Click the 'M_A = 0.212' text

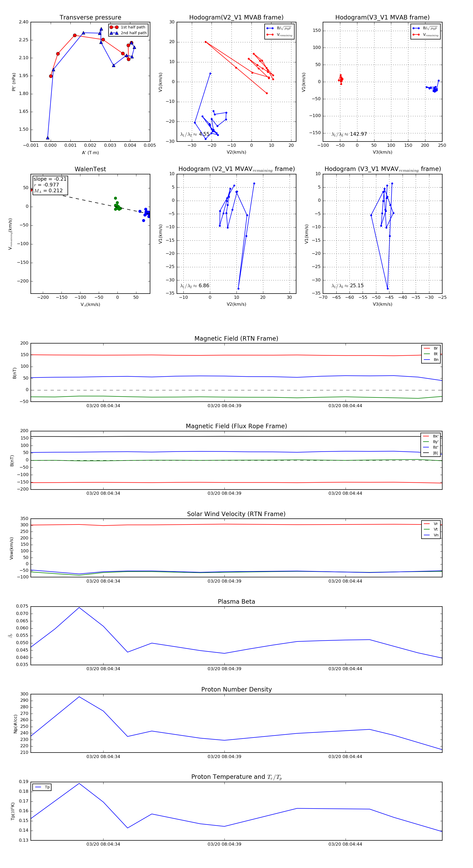click(x=48, y=191)
